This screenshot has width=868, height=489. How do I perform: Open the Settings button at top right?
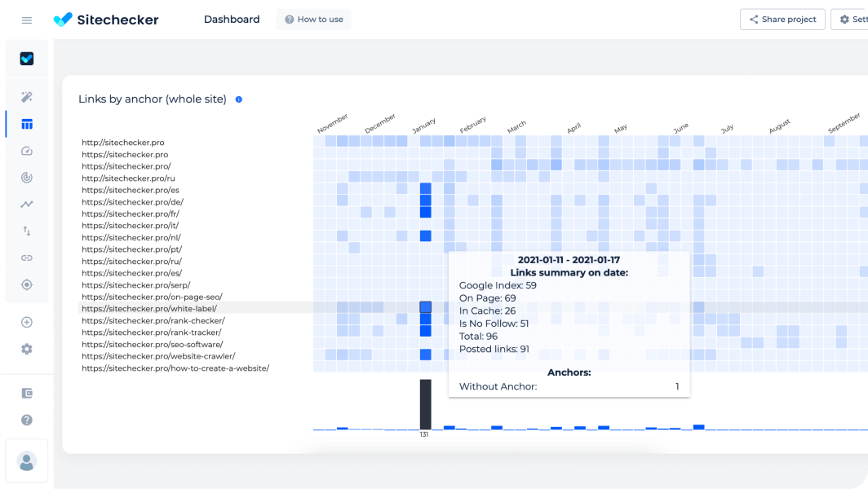point(850,20)
